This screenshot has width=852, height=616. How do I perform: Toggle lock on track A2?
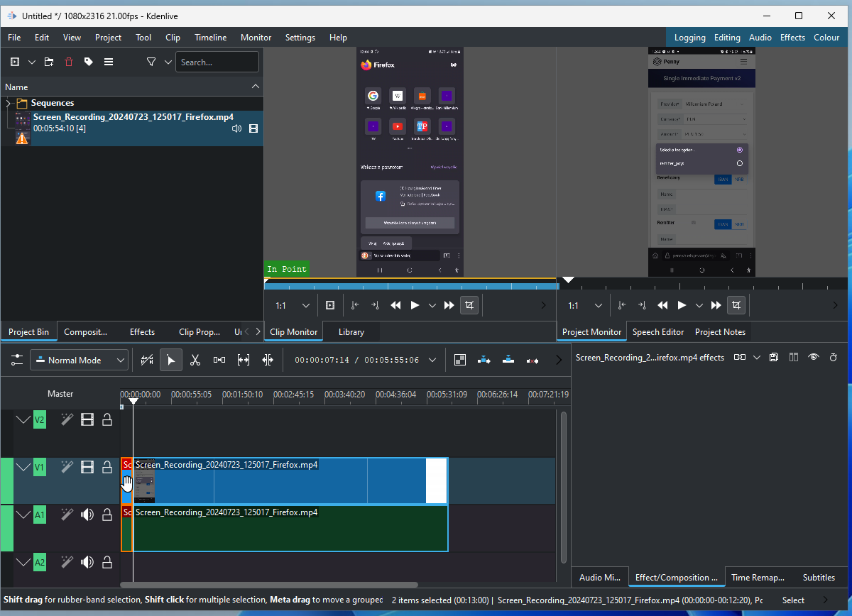107,563
